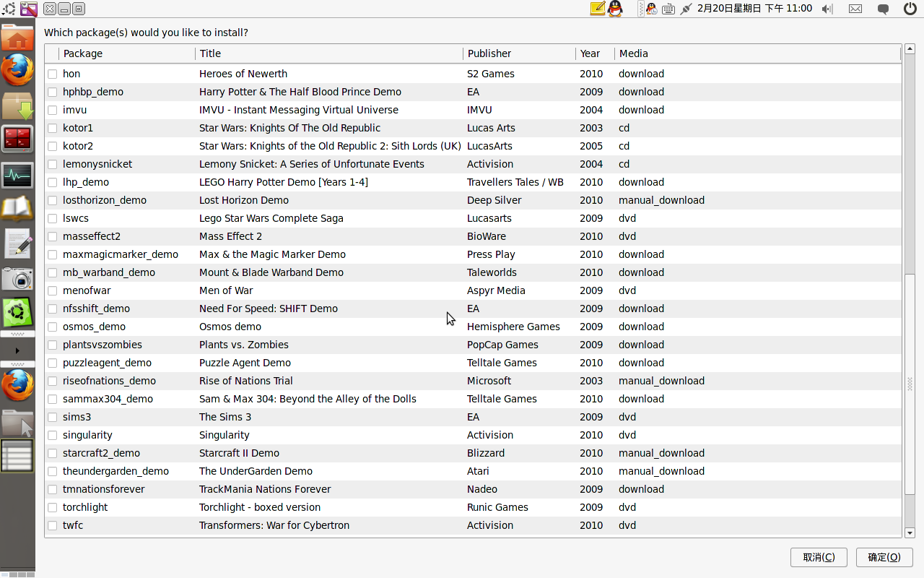Screen dimensions: 924x578
Task: Select the torchlight checkbox
Action: click(53, 507)
